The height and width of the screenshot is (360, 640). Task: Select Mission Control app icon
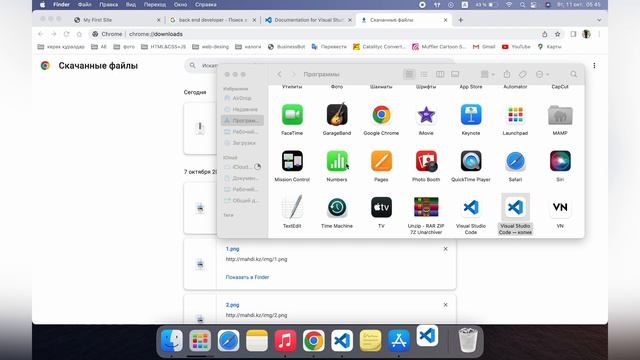(292, 161)
